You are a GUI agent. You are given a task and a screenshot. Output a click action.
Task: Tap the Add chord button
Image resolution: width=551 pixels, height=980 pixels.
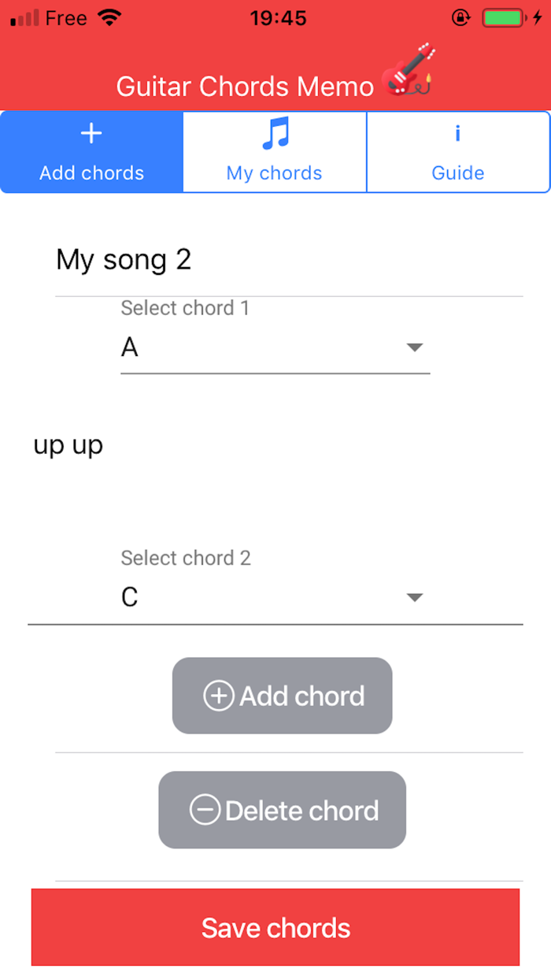coord(282,696)
